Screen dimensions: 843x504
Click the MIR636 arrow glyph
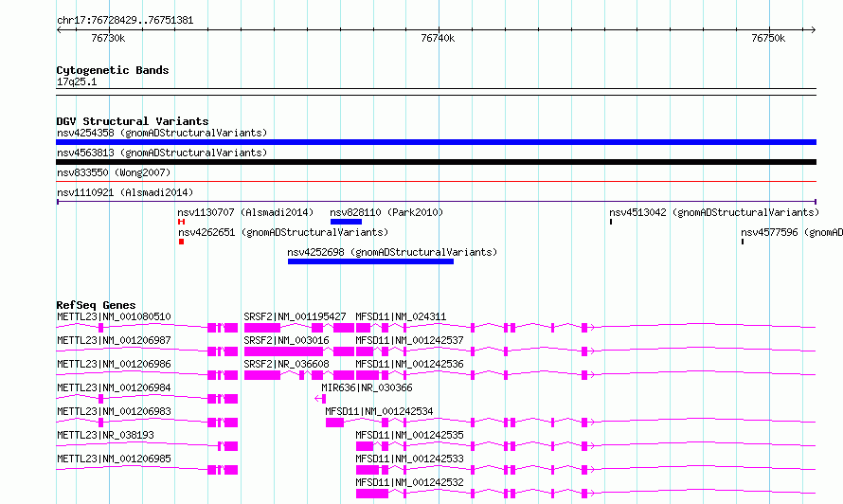click(x=320, y=399)
